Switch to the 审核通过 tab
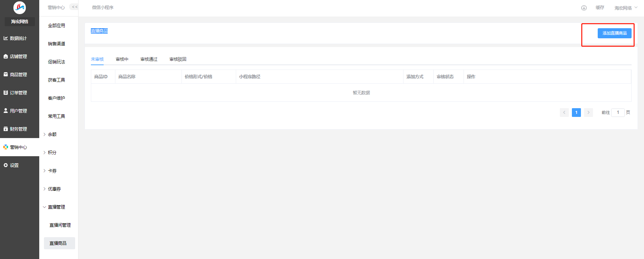Viewport: 644px width, 259px height. pyautogui.click(x=149, y=59)
